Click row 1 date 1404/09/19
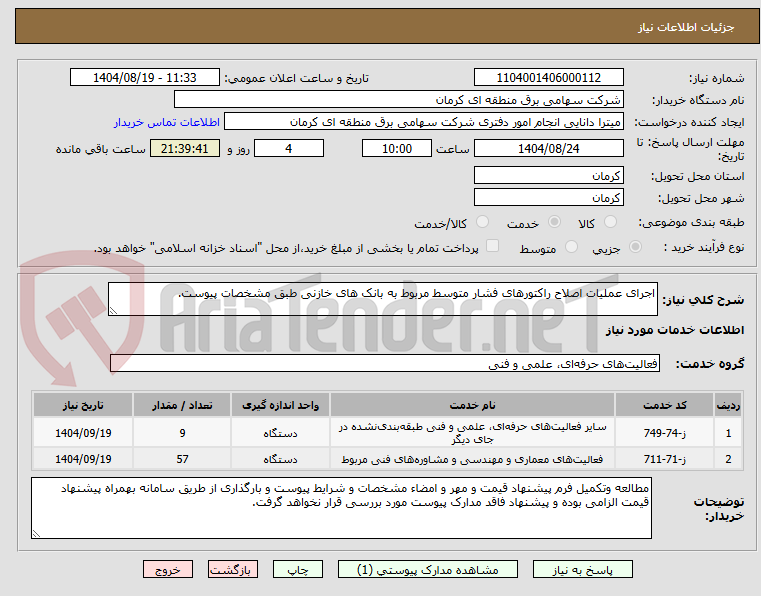Screen dimensions: 761x596 click(x=83, y=432)
